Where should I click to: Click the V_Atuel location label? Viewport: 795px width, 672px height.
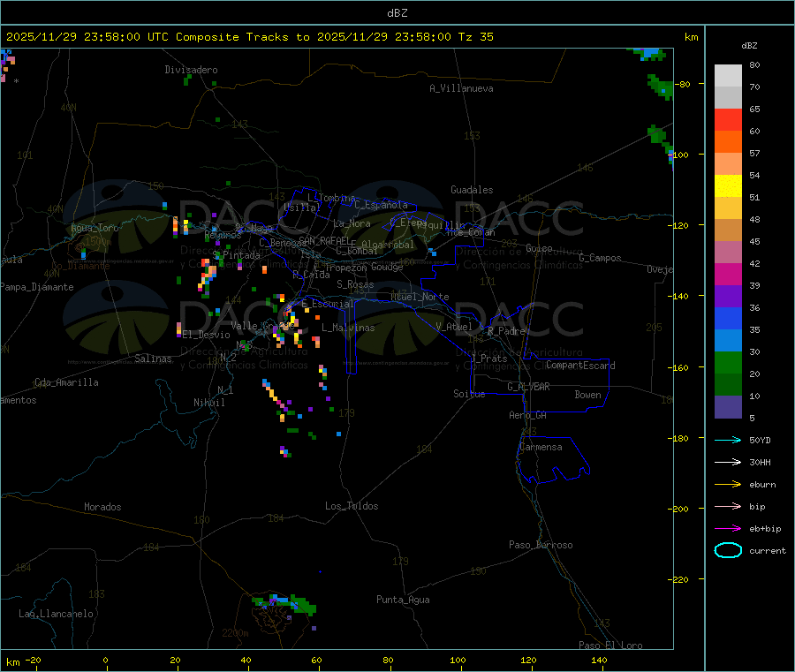coord(454,327)
